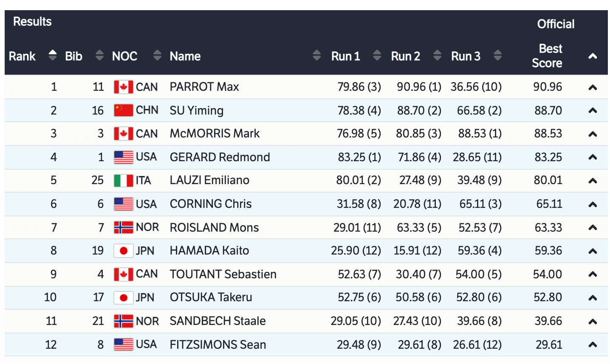Click the Italy flag for LAUZI Emiliano

pos(123,180)
